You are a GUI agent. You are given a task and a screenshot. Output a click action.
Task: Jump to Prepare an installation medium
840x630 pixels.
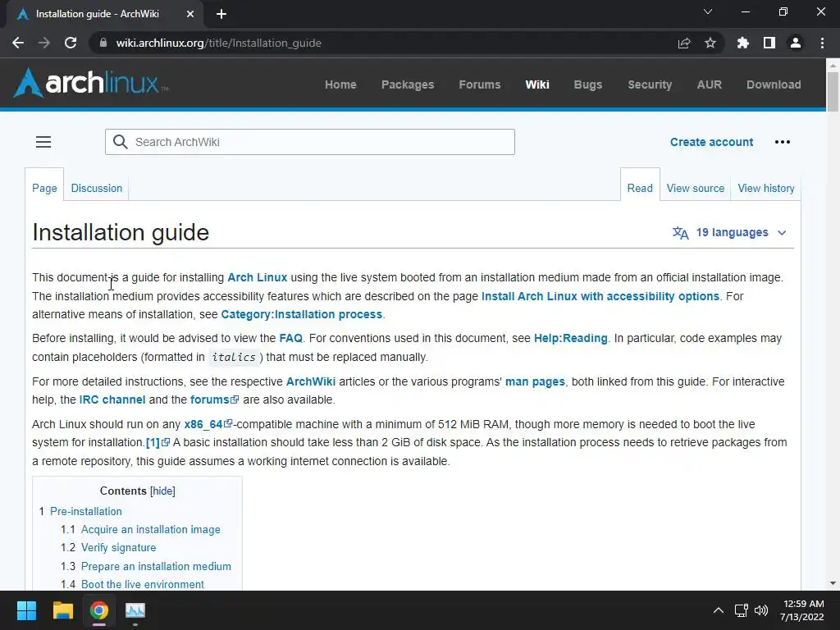(156, 566)
